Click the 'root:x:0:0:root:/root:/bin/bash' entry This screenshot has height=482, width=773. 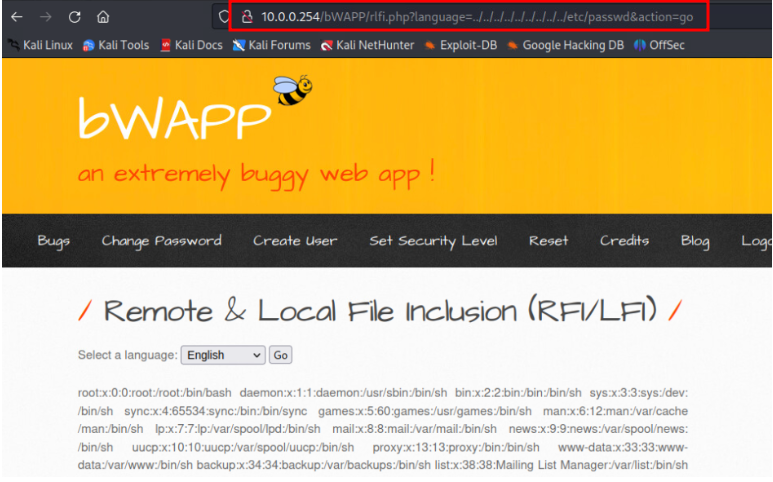[x=155, y=393]
